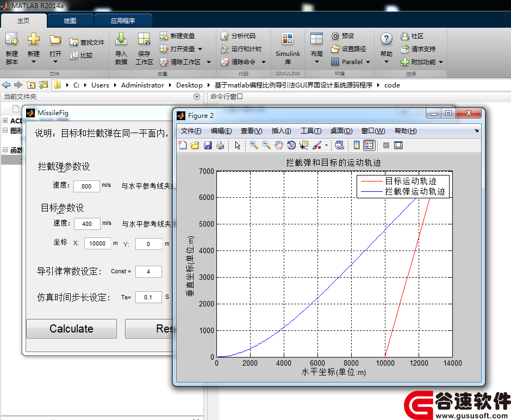Toggle Insert Colorbar in Figure 2 toolbar
This screenshot has width=511, height=420.
coord(357,145)
